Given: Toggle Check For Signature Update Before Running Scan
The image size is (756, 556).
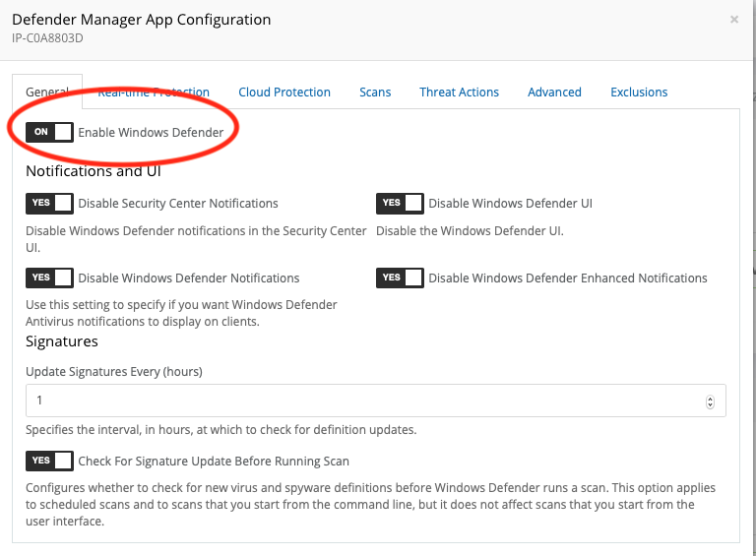Looking at the screenshot, I should point(49,462).
